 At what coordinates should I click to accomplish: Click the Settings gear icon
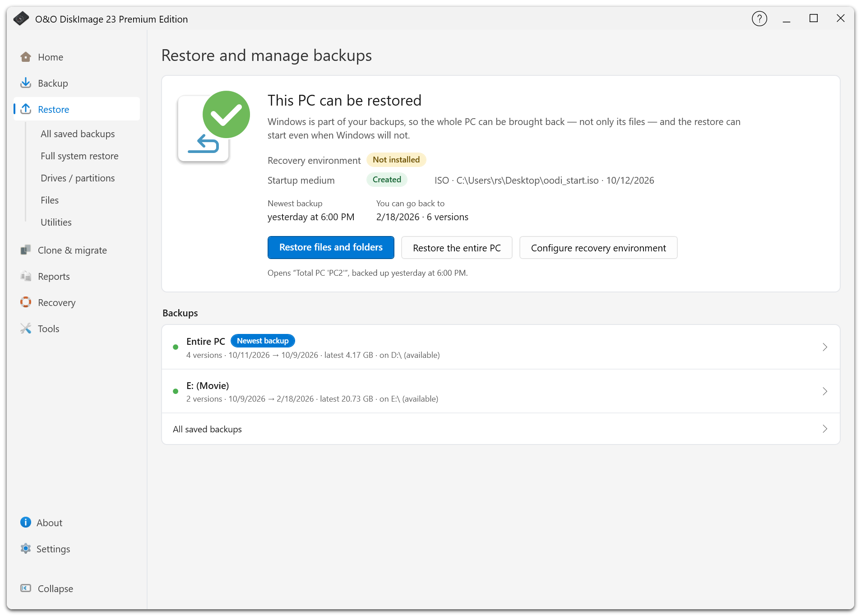(26, 548)
